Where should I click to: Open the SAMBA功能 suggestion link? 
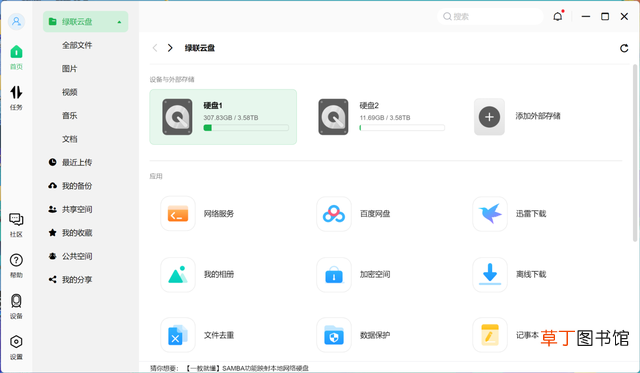247,368
